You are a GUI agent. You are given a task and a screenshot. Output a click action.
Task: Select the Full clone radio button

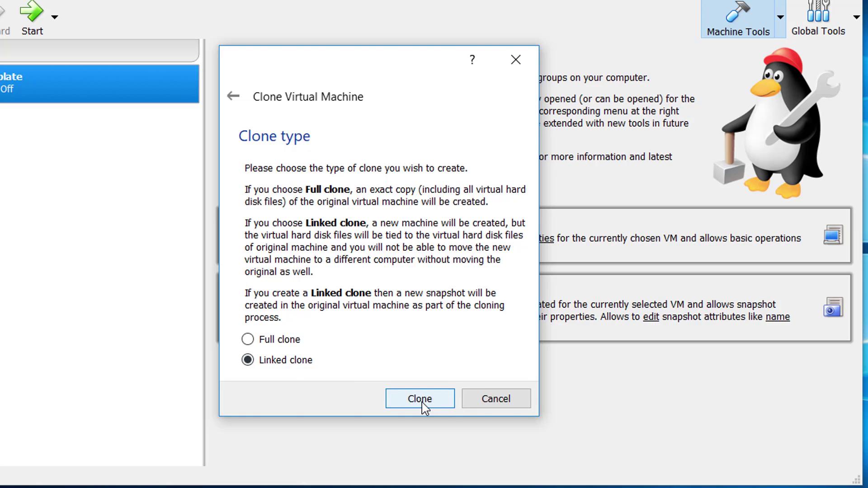[x=248, y=339]
